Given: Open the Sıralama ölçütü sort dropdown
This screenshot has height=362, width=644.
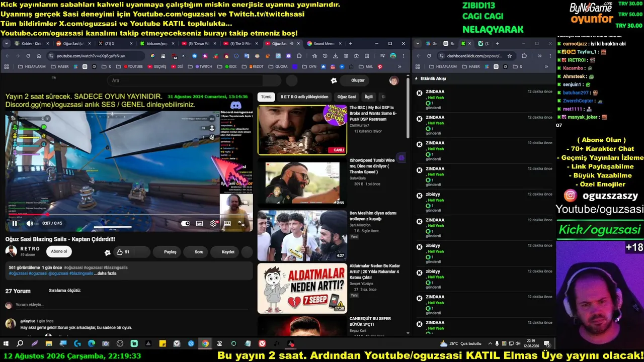Looking at the screenshot, I should point(64,291).
